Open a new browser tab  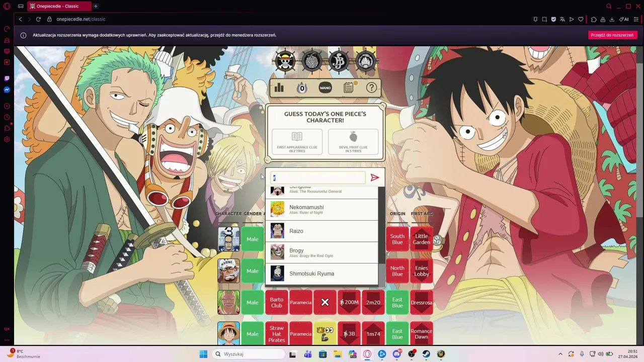[x=96, y=6]
